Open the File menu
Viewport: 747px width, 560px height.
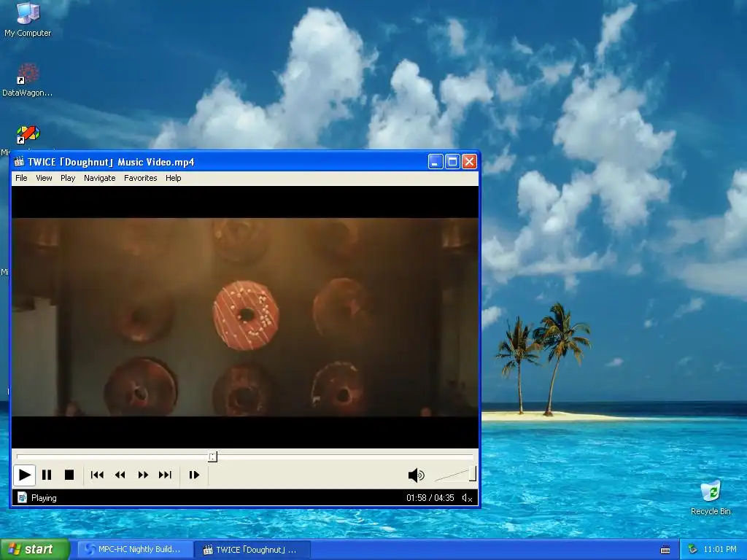coord(21,178)
